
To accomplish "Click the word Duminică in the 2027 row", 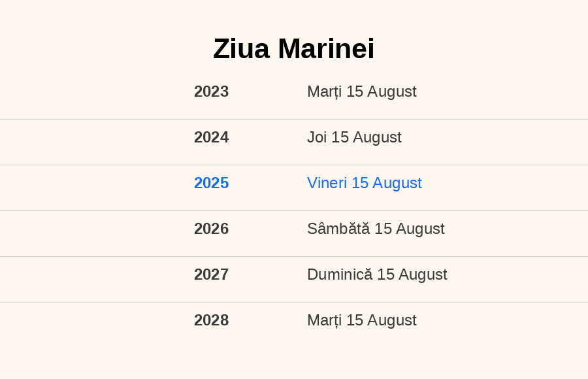I will 340,274.
